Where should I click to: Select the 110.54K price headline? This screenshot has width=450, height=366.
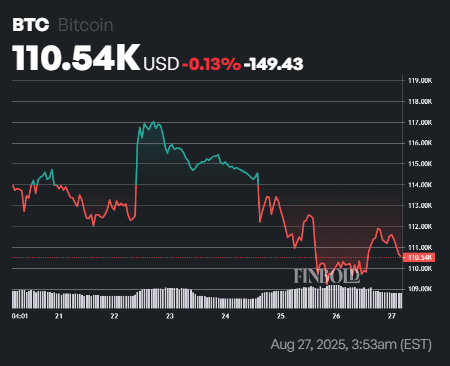tap(76, 58)
